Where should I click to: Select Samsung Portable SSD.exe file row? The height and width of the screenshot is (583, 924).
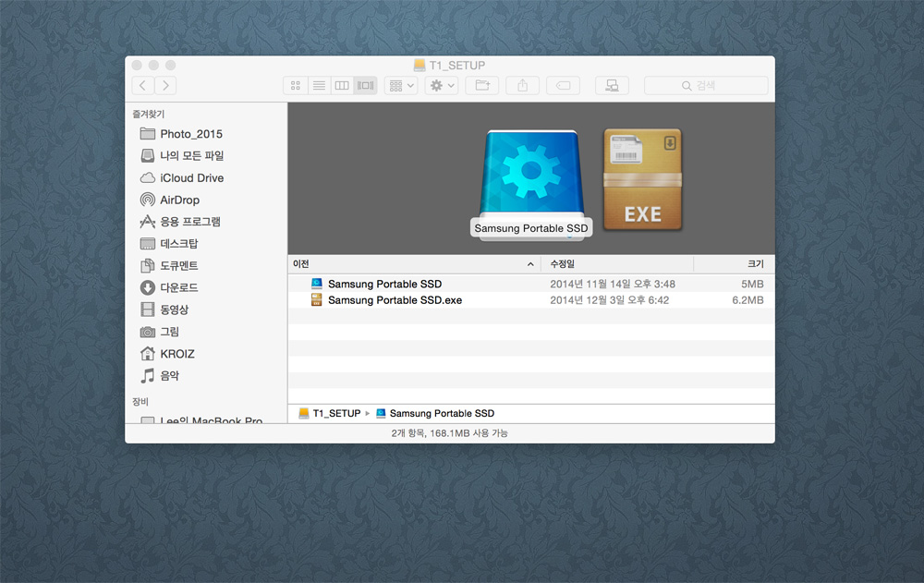[395, 300]
